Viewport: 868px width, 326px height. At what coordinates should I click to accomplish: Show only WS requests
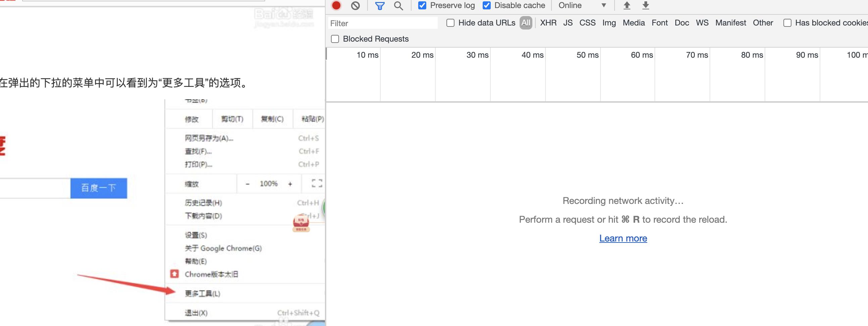[x=702, y=23]
